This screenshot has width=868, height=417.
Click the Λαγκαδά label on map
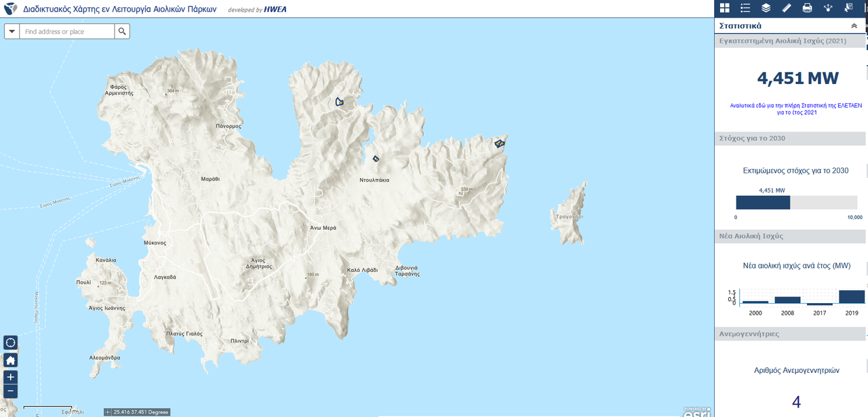click(165, 277)
